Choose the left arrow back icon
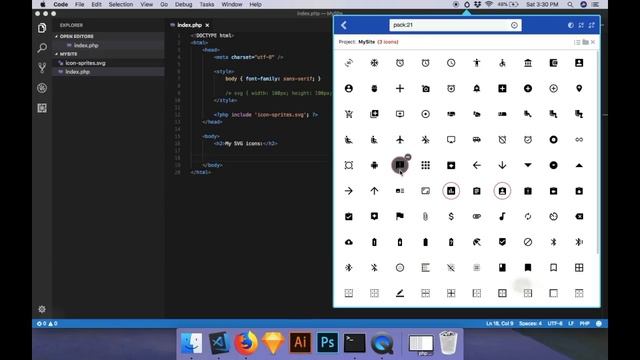The image size is (640, 360). (477, 165)
